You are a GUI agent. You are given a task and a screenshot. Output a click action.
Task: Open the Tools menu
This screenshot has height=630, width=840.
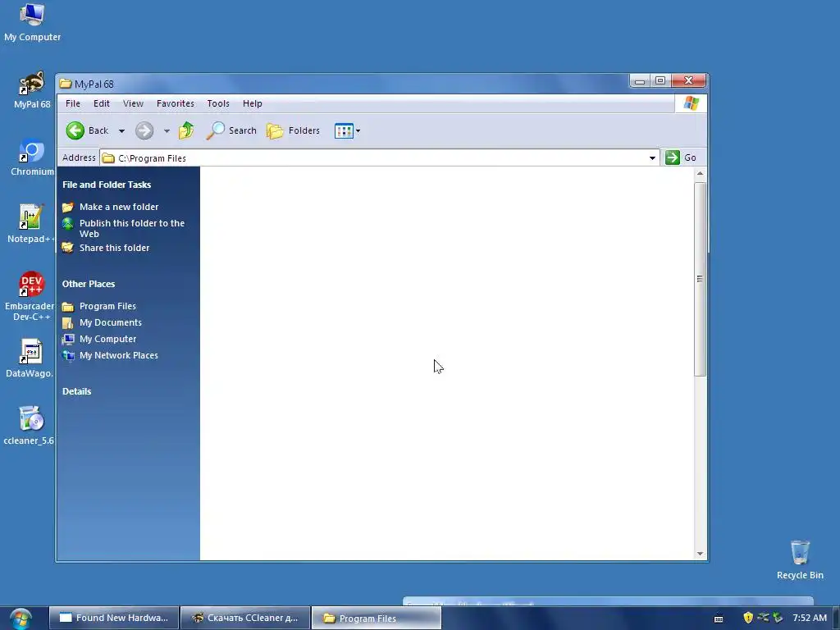pos(218,103)
